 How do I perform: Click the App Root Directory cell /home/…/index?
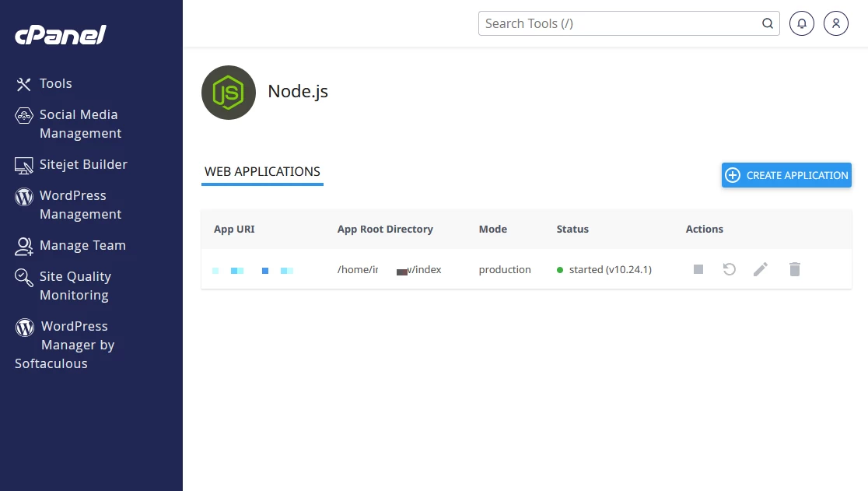(x=389, y=269)
